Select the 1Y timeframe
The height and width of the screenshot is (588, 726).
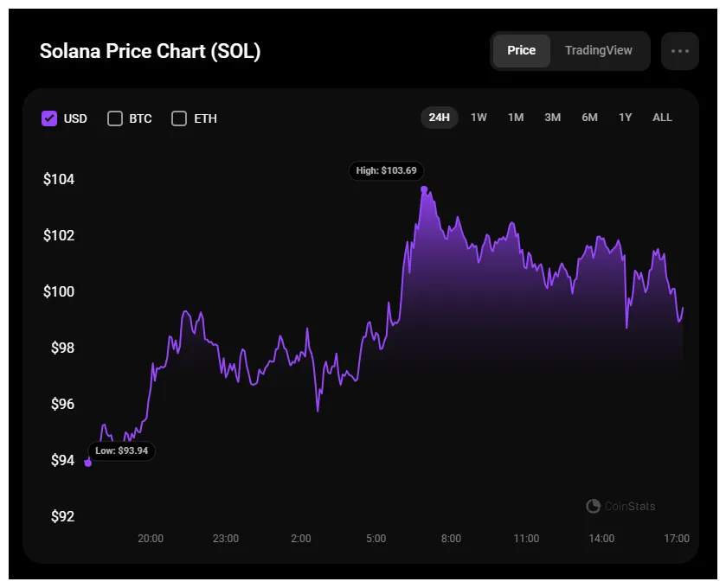[x=625, y=117]
